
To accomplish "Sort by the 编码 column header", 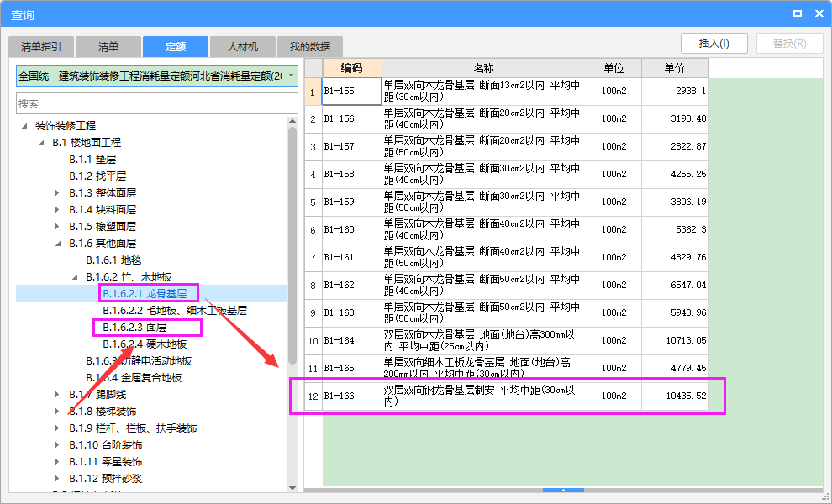I will point(352,68).
